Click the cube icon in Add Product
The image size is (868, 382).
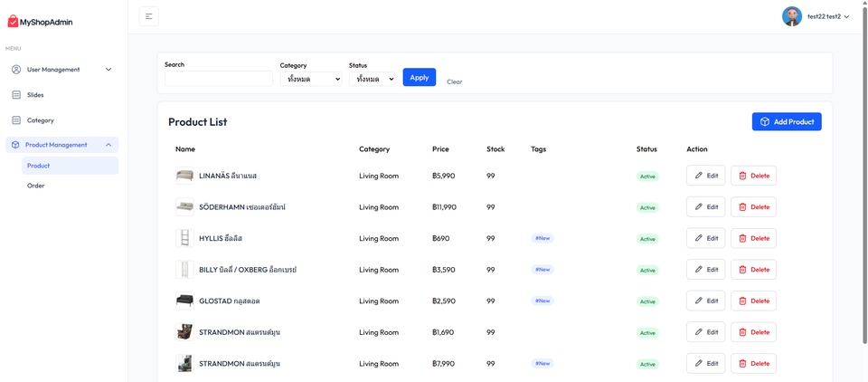765,122
